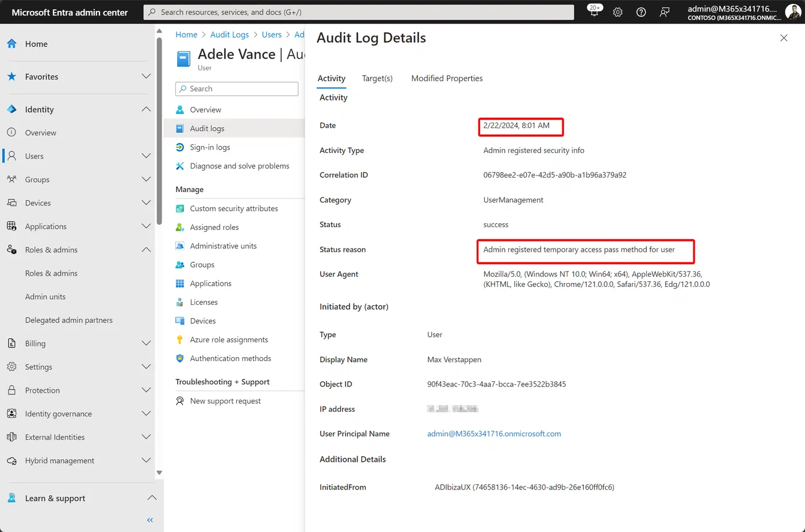Click the user menu Search field
This screenshot has height=532, width=805.
point(237,89)
